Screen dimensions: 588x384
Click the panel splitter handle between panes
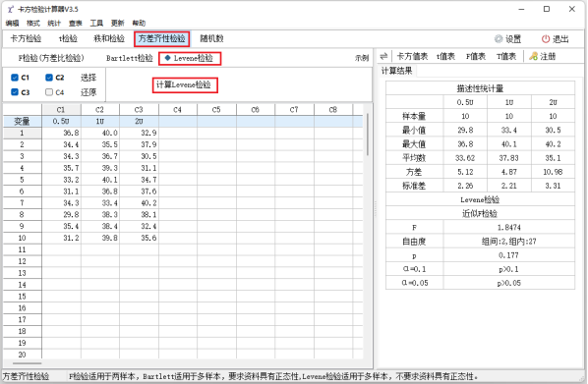[x=375, y=208]
